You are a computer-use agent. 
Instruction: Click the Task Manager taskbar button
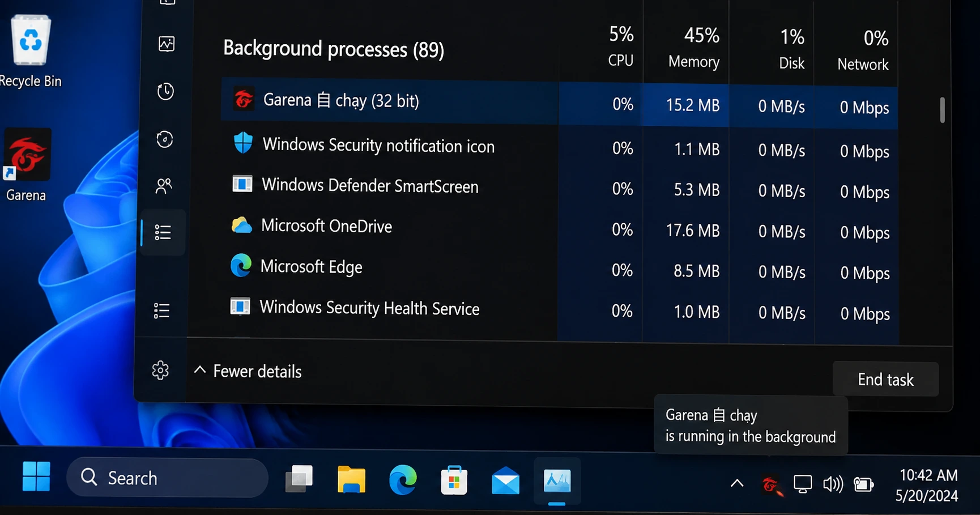(557, 482)
